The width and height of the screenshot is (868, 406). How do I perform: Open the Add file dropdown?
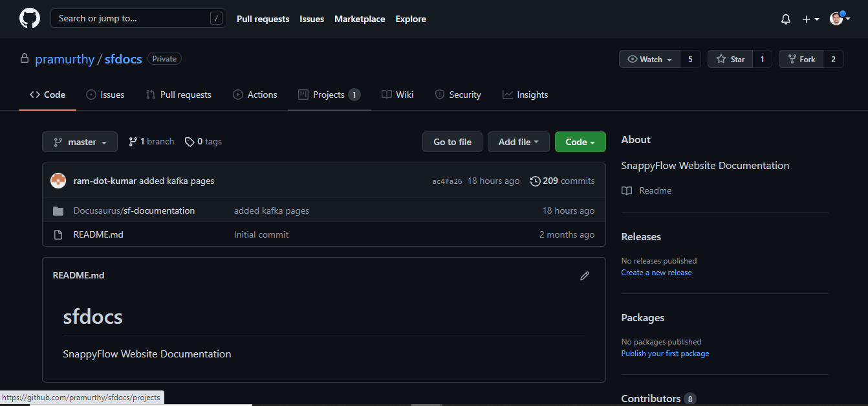[x=518, y=142]
